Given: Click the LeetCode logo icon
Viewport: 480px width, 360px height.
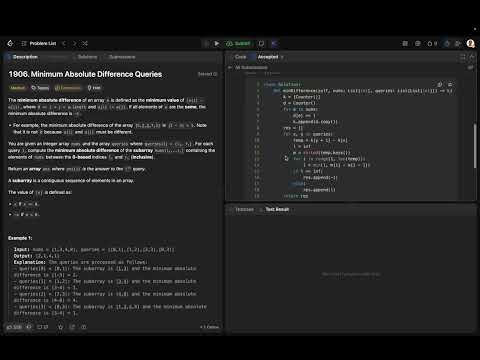Looking at the screenshot, I should (x=10, y=43).
